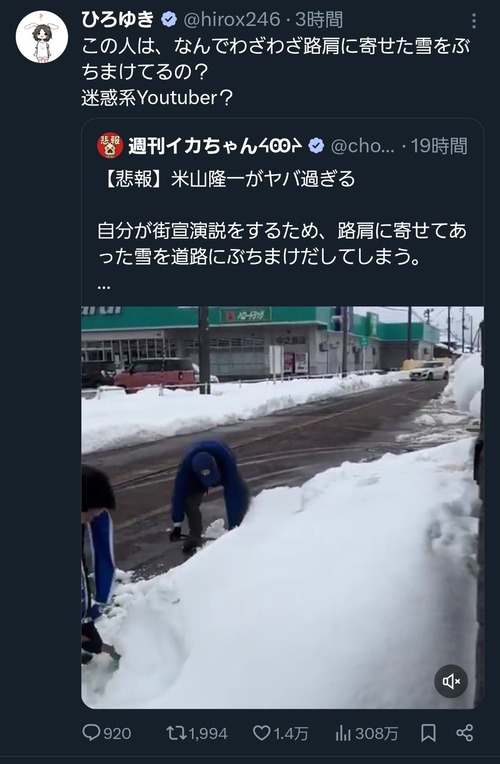500x764 pixels.
Task: Bookmark this post
Action: click(x=428, y=732)
